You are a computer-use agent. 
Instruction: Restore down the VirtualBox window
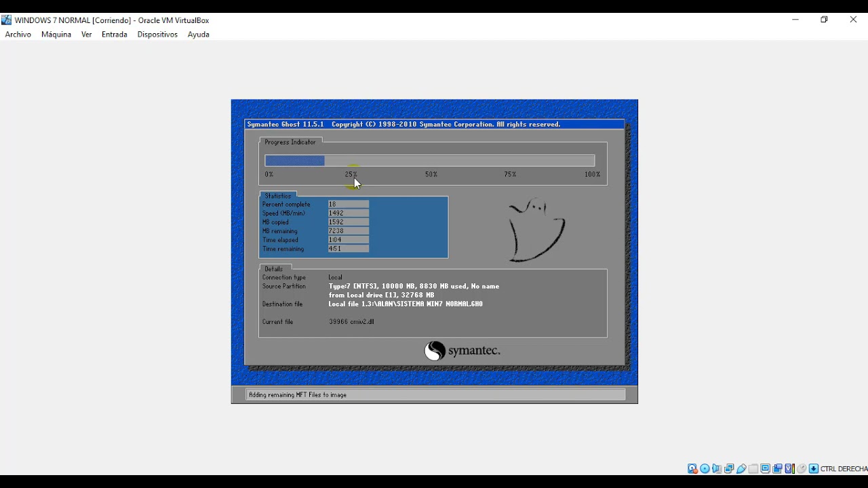coord(825,20)
